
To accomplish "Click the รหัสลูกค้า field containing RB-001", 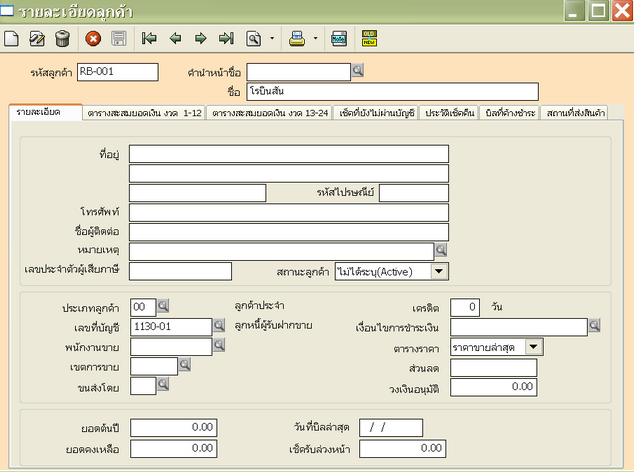I will [x=117, y=71].
